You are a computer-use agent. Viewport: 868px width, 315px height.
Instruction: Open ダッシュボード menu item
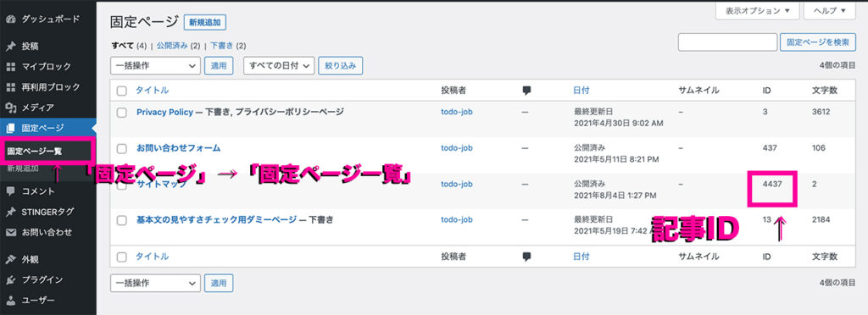[51, 19]
